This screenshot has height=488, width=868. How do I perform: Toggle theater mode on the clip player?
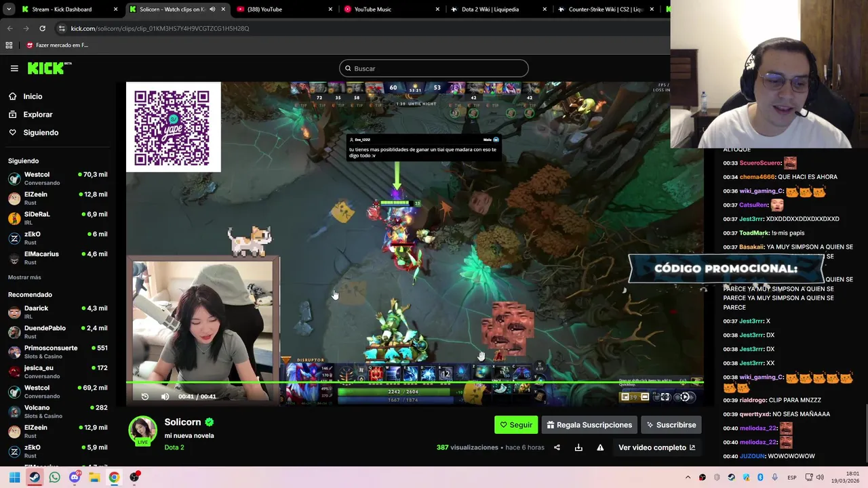pyautogui.click(x=645, y=397)
